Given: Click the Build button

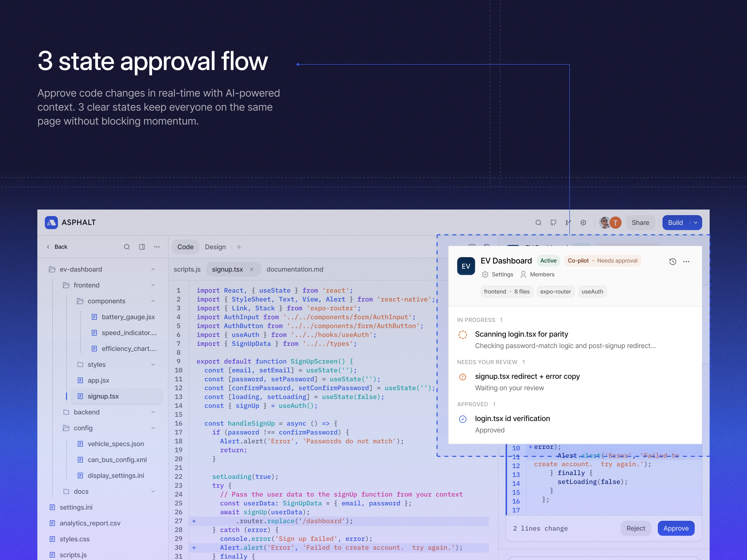Looking at the screenshot, I should 675,223.
